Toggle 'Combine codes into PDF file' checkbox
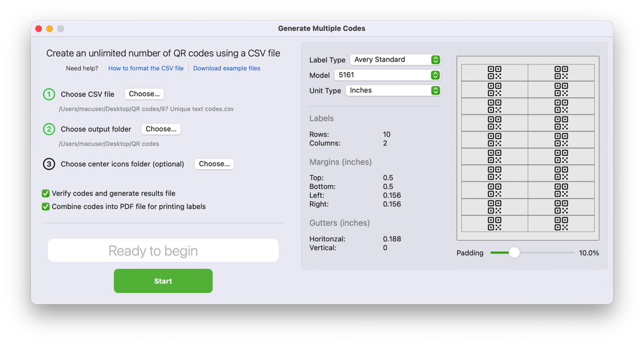The height and width of the screenshot is (345, 644). (x=46, y=207)
